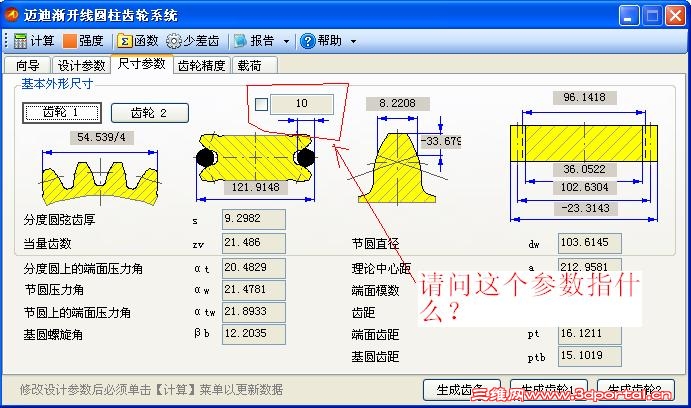Select the 齿轮 2 button

pyautogui.click(x=150, y=113)
